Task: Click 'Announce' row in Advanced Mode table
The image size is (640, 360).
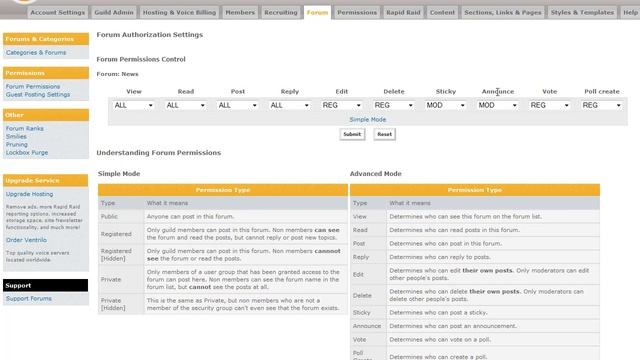Action: click(x=475, y=326)
